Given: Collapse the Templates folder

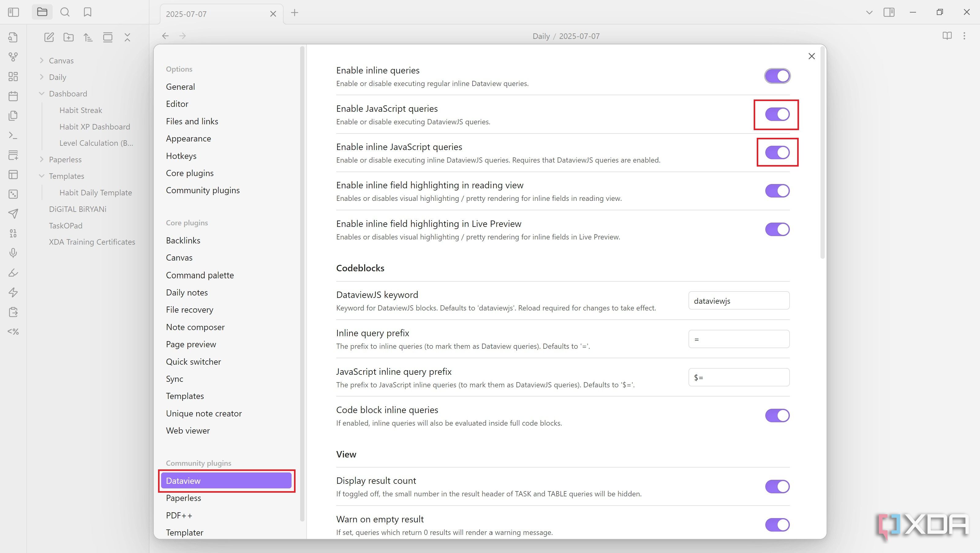Looking at the screenshot, I should pyautogui.click(x=41, y=176).
